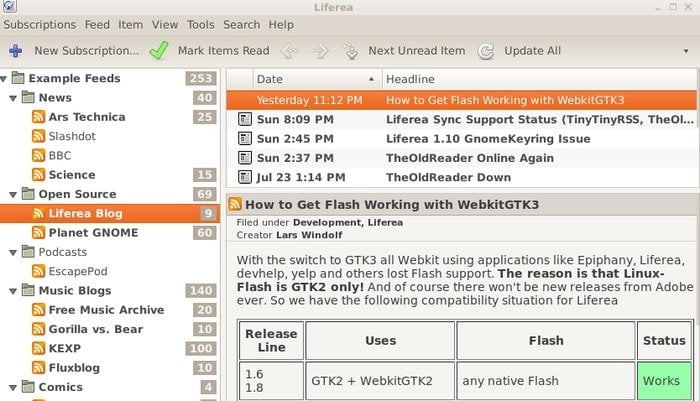Click the KEXP feed RSS icon

click(x=38, y=348)
